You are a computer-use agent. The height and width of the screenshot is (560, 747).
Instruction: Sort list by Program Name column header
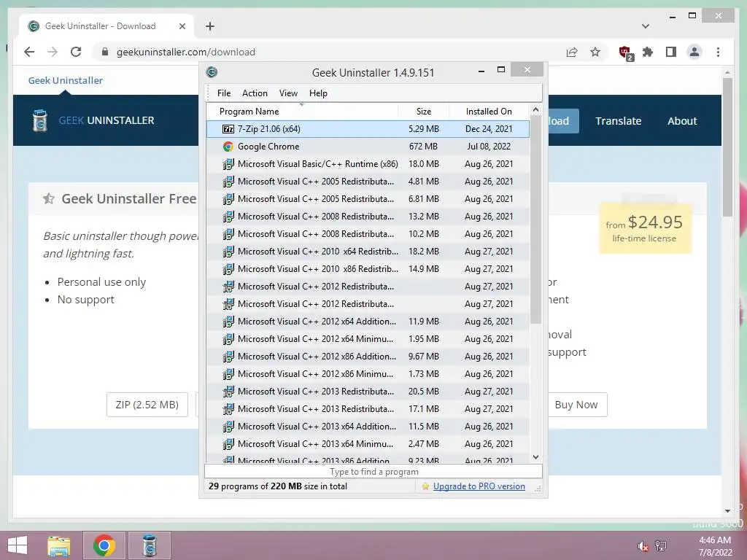point(302,112)
